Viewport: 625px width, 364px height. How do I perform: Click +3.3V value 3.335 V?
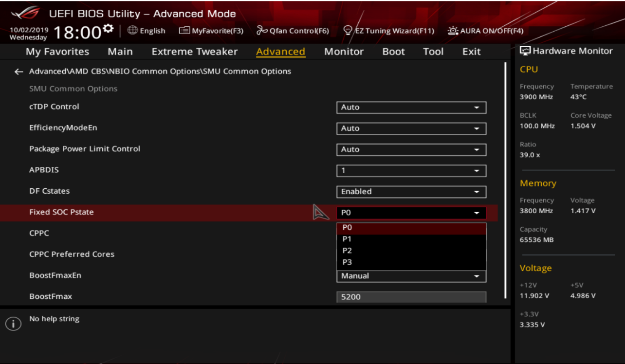533,325
